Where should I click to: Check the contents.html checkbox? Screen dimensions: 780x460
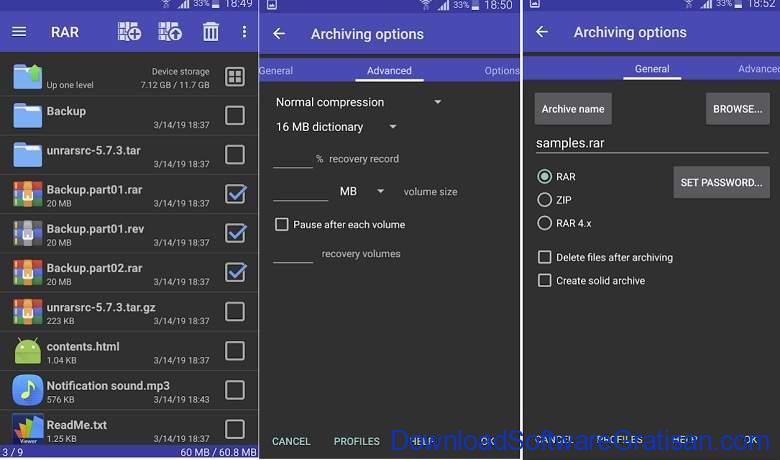[x=235, y=351]
